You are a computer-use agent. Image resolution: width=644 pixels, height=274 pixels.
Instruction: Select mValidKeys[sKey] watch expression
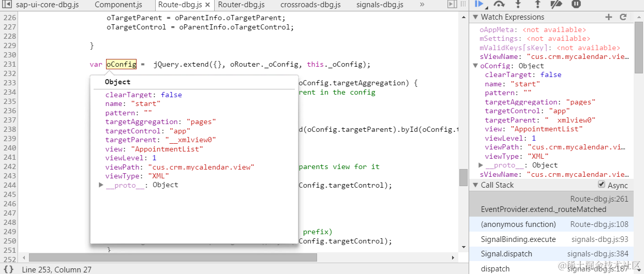click(x=549, y=48)
